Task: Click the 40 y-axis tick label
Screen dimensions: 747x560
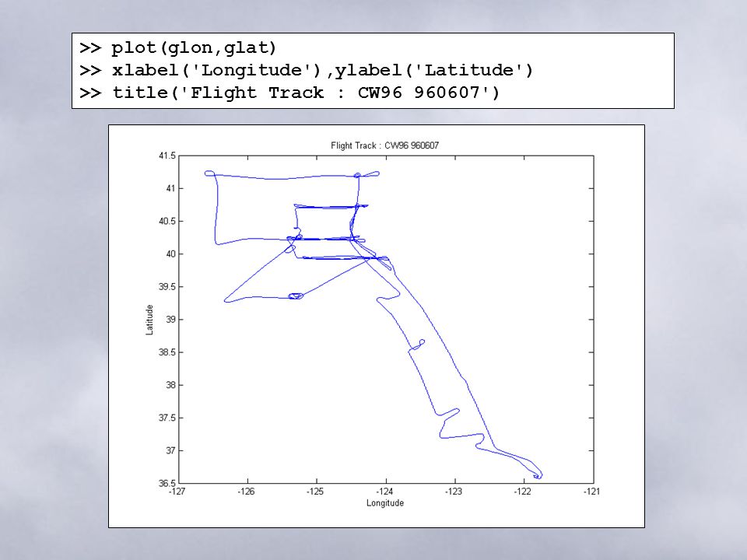Action: (x=170, y=254)
